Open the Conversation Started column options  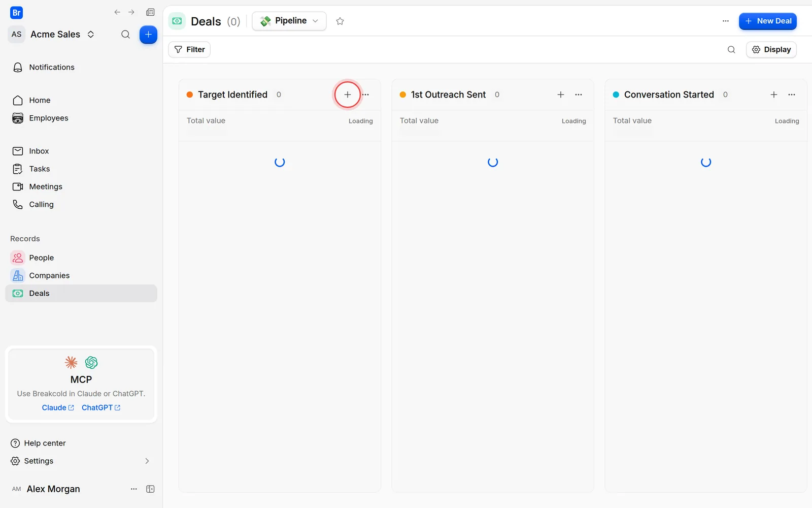(792, 94)
